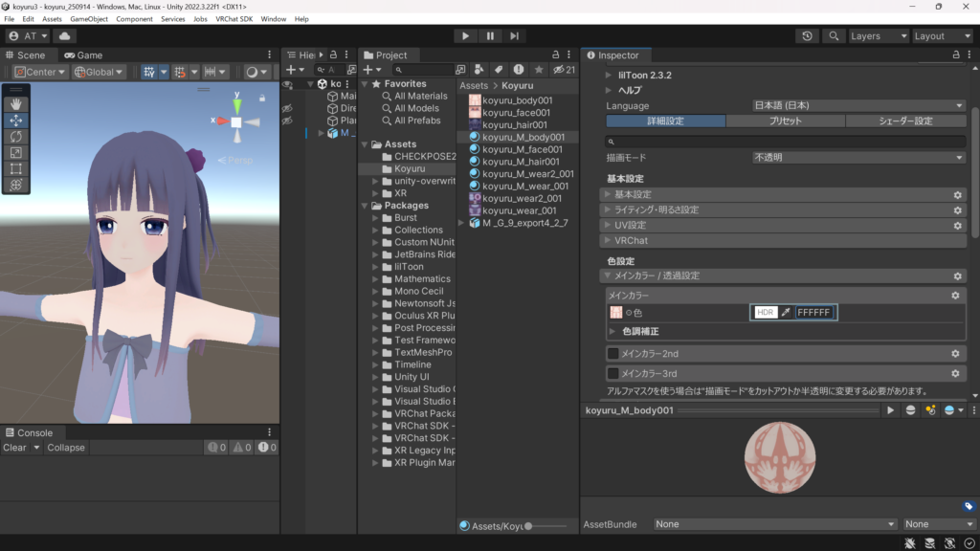
Task: Select the Rotate tool in Scene toolbar
Action: pyautogui.click(x=16, y=137)
